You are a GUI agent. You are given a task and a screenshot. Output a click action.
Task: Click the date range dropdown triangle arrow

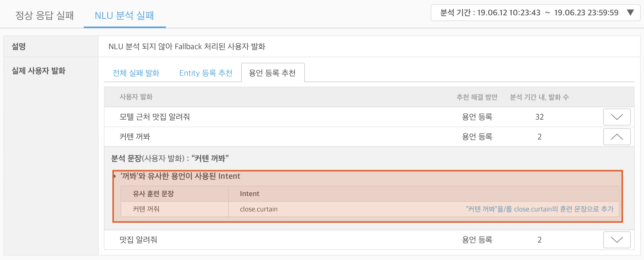[631, 12]
